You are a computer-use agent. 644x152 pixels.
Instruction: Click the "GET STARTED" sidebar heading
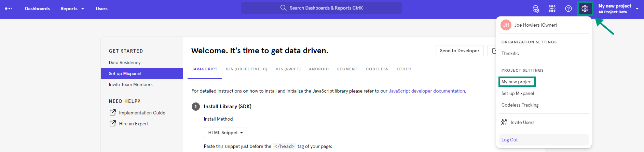[x=126, y=51]
